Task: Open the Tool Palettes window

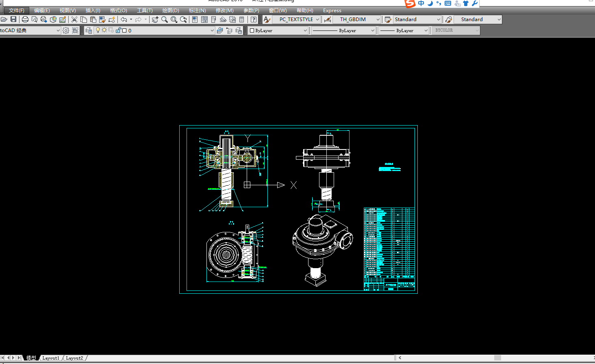Action: [214, 19]
